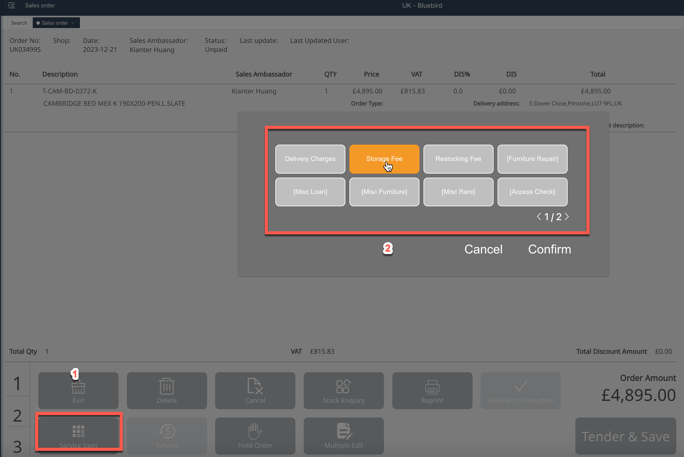Click the Exit basket icon
Image resolution: width=684 pixels, height=457 pixels.
[78, 389]
